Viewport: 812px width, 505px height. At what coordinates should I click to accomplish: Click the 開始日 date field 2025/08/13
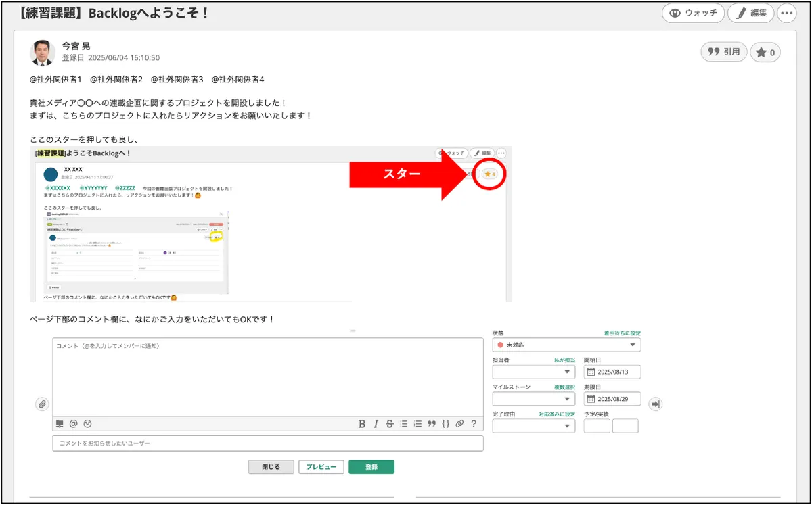coord(612,372)
